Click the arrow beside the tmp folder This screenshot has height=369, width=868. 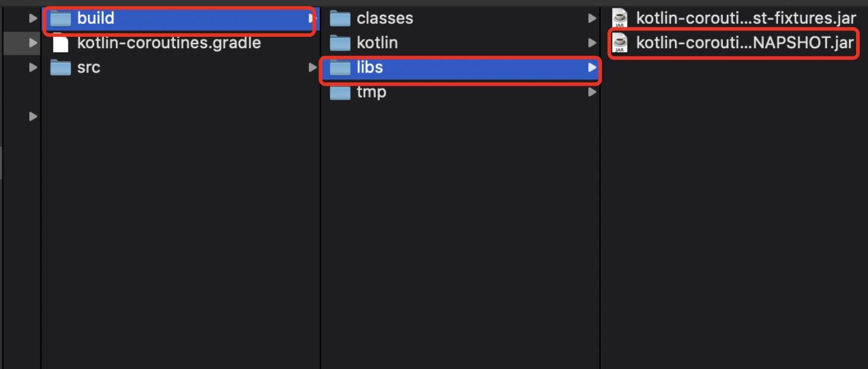tap(592, 92)
